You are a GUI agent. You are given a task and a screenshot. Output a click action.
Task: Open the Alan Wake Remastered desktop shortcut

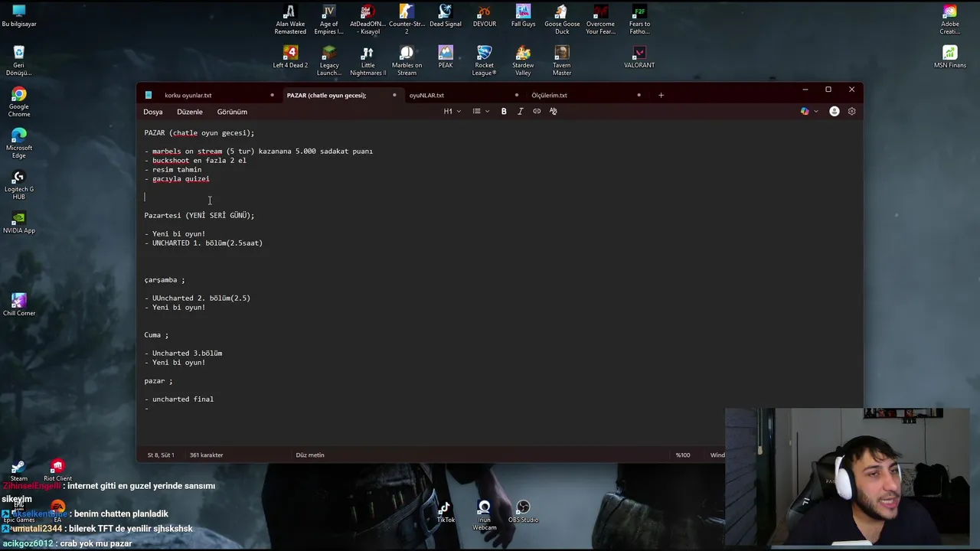(290, 20)
